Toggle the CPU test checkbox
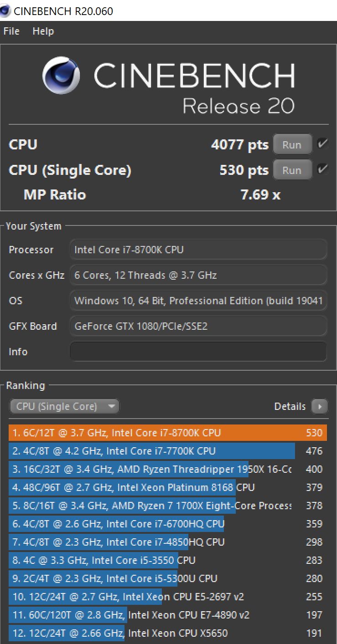 point(322,144)
